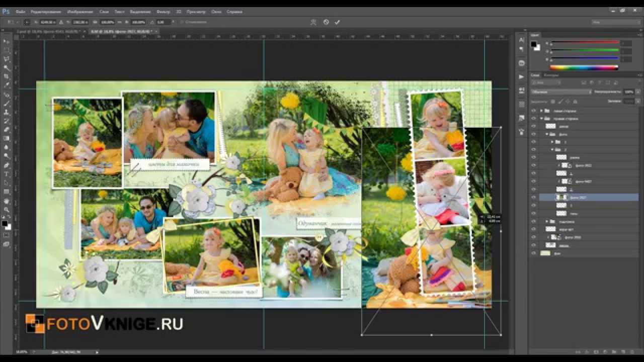The width and height of the screenshot is (644, 362).
Task: Select the Blur tool
Action: pyautogui.click(x=7, y=147)
